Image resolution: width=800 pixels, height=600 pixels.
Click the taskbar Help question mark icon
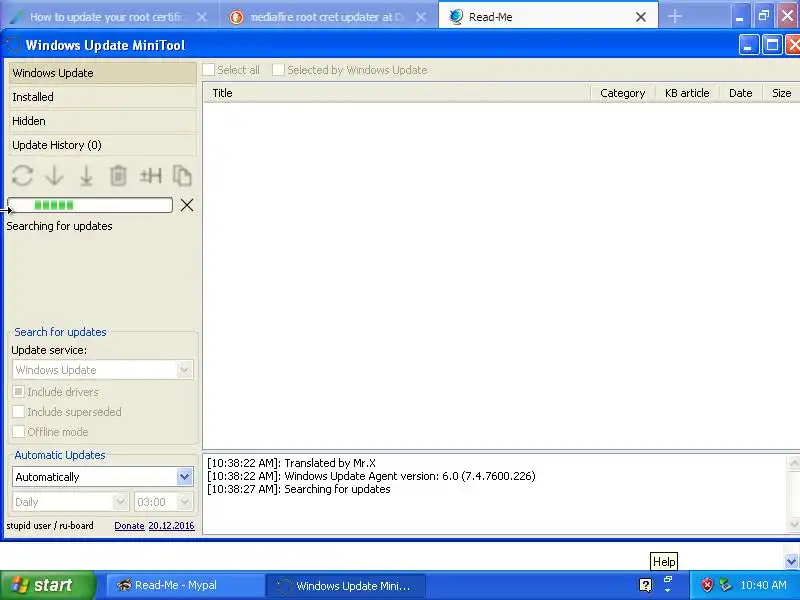(x=645, y=585)
